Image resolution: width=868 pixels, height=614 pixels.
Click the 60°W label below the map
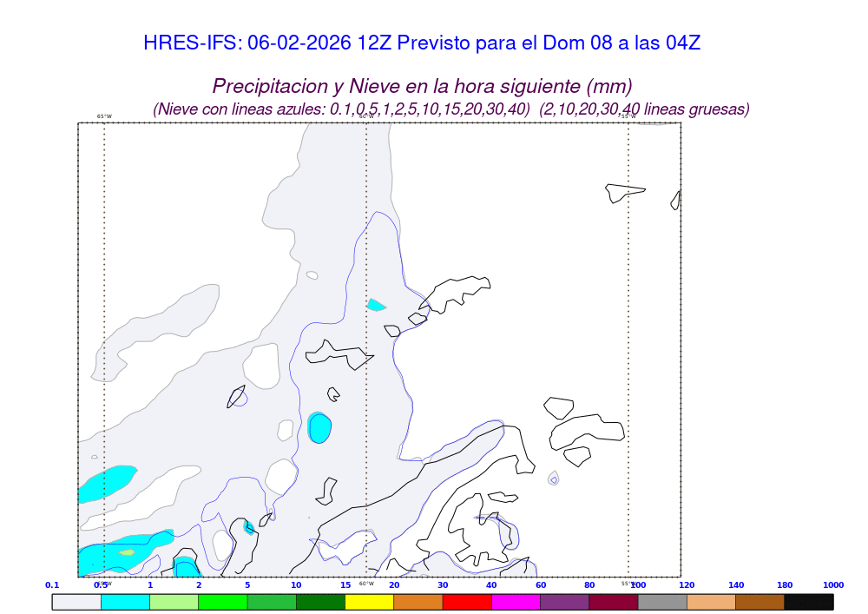coord(366,583)
